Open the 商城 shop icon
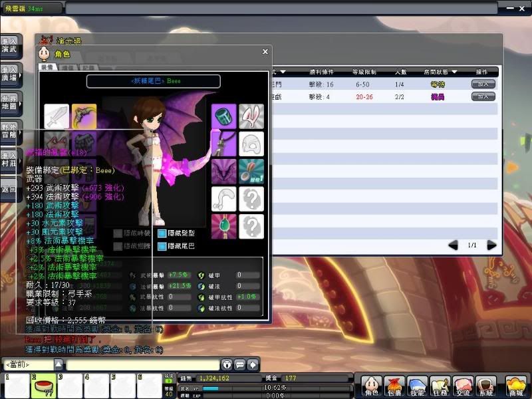 (516, 385)
